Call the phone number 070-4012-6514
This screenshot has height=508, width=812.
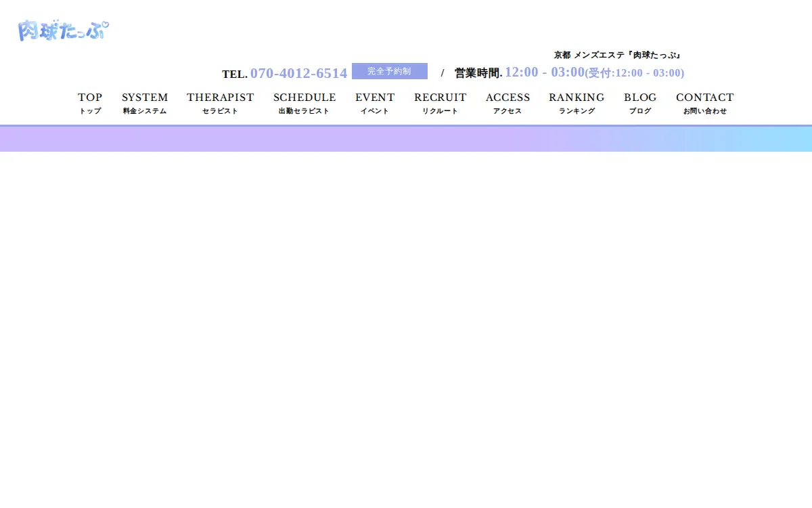pyautogui.click(x=298, y=73)
